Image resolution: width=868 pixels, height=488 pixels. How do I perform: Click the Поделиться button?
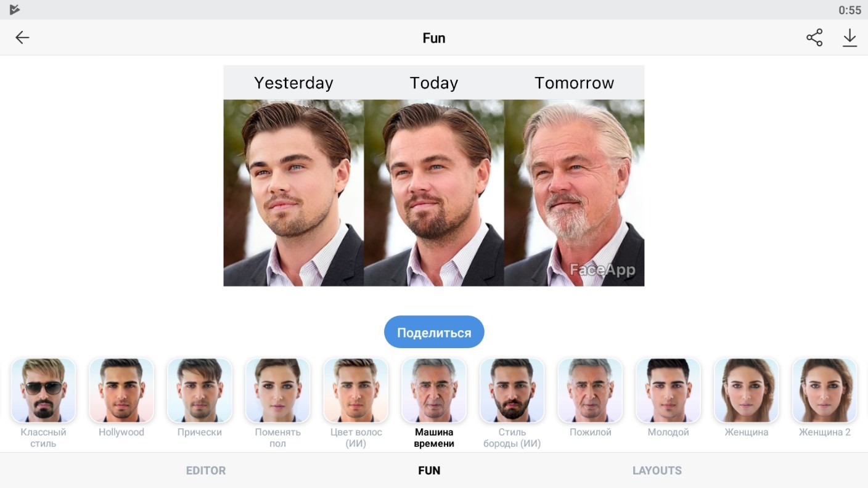click(434, 332)
